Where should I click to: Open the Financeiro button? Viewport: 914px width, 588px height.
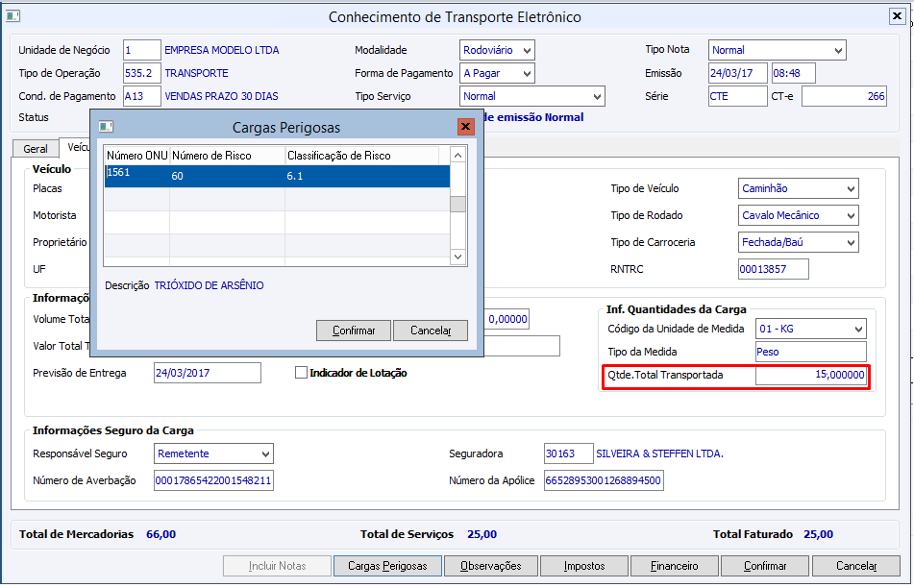click(675, 566)
